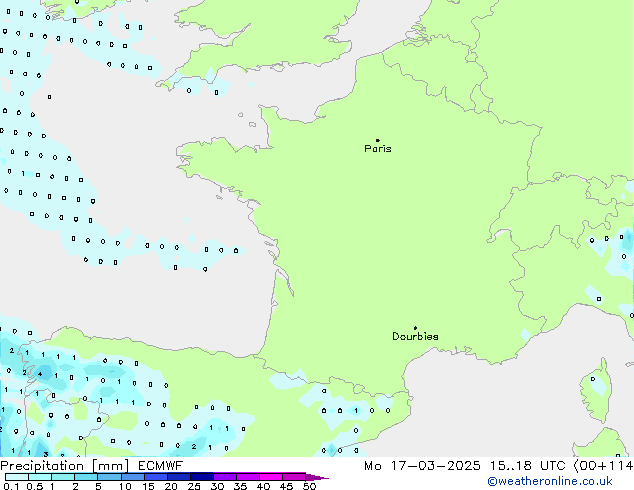
Task: Click the Dourbies city label
Action: (x=415, y=336)
